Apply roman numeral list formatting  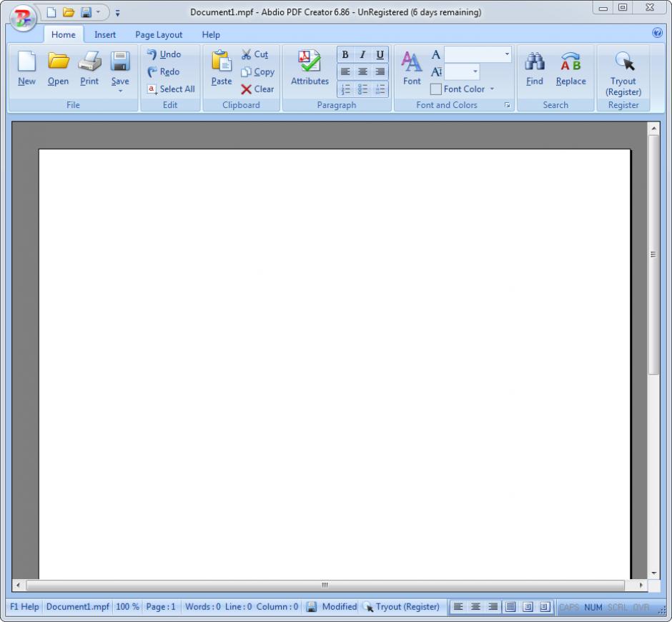(380, 89)
